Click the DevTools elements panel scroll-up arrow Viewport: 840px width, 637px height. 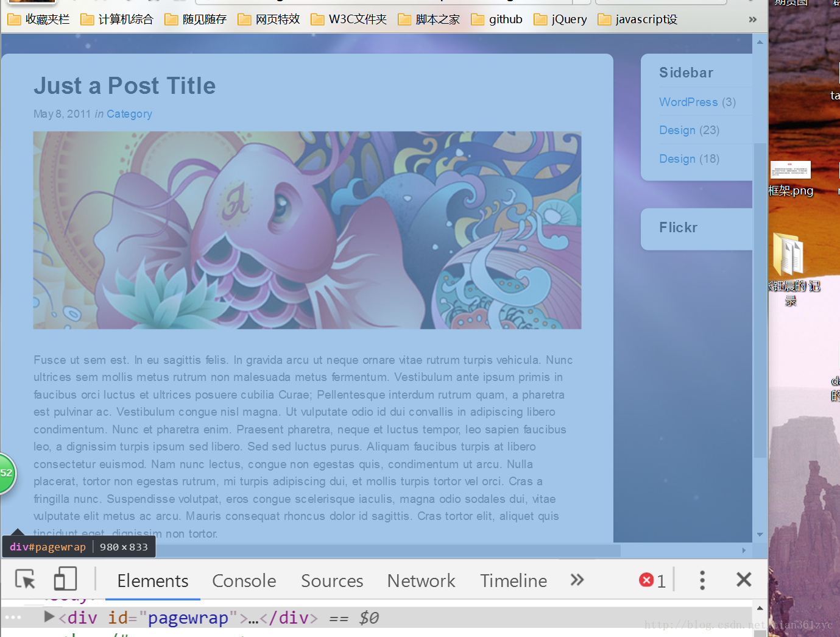(x=760, y=608)
